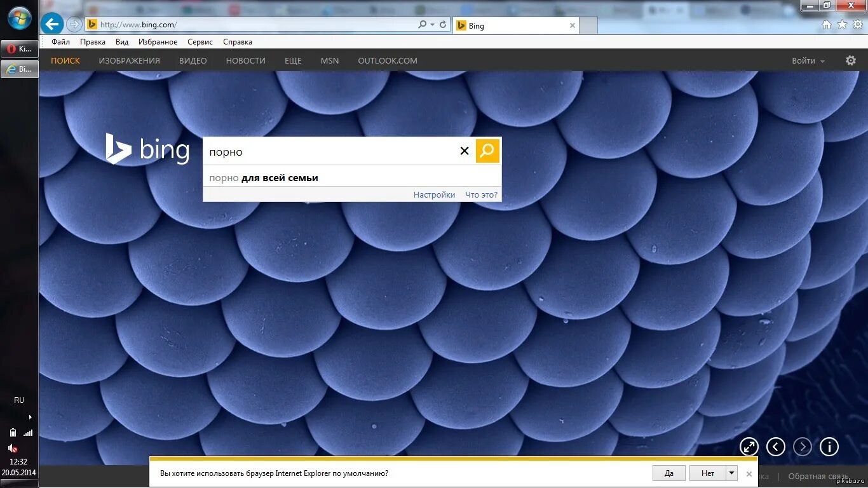868x488 pixels.
Task: Open the address bar dropdown arrow
Action: (432, 25)
